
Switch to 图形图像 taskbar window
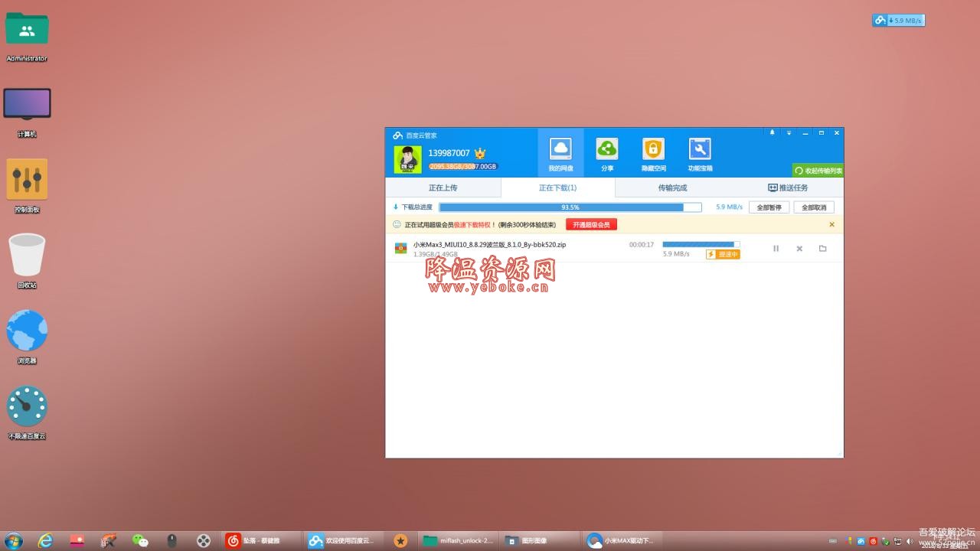tap(540, 540)
